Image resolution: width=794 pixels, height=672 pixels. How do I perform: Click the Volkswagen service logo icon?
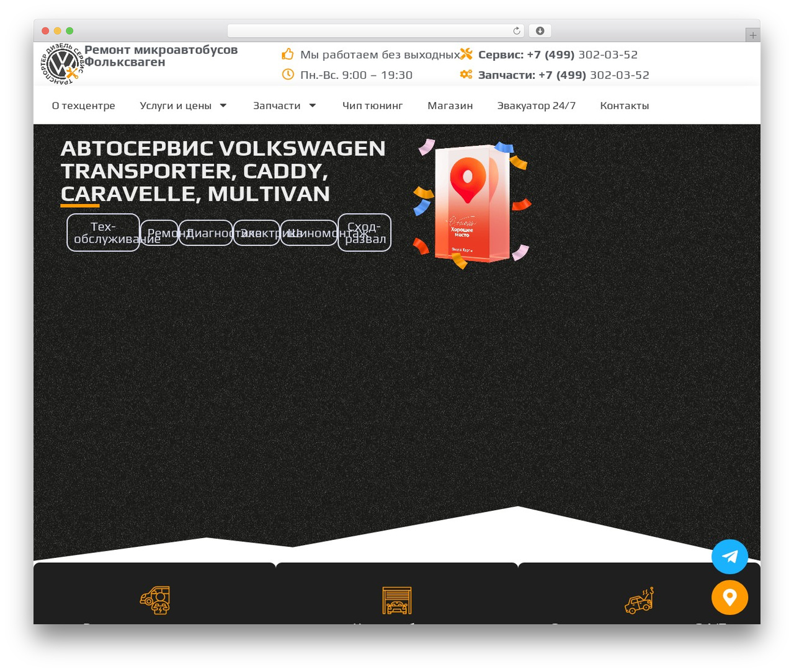coord(62,64)
